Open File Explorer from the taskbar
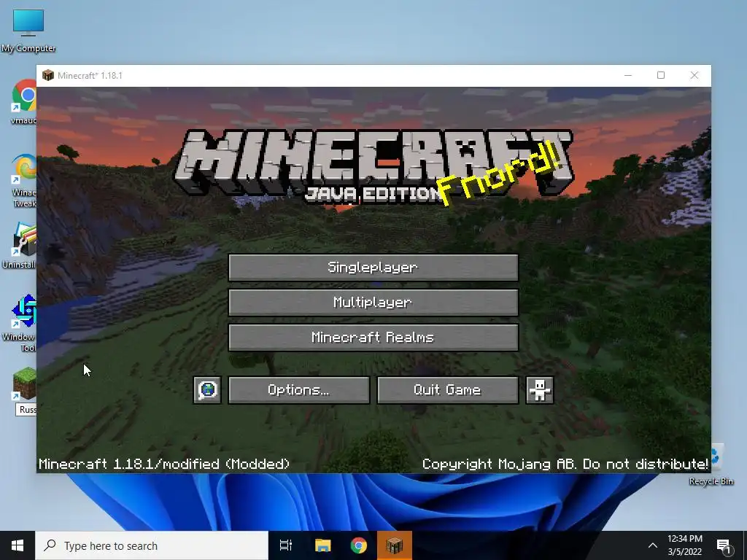Screen dimensions: 747x560 [x=322, y=545]
